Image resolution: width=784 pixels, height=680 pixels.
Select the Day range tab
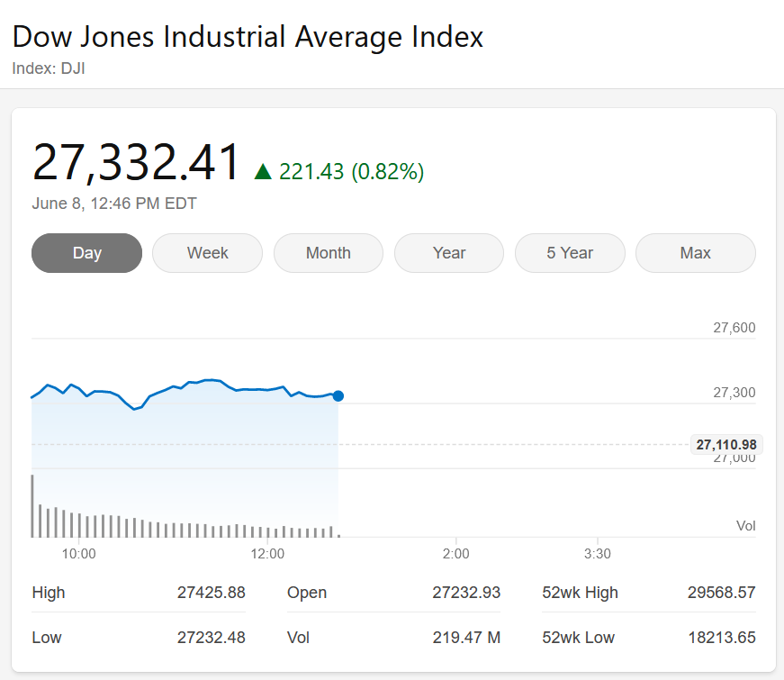(x=86, y=253)
